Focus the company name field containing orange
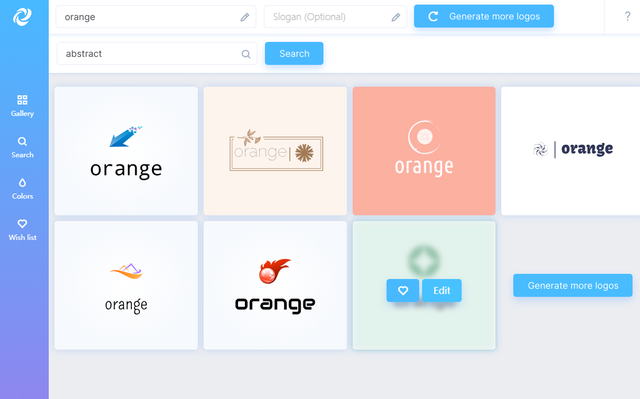The width and height of the screenshot is (640, 399). click(x=156, y=17)
